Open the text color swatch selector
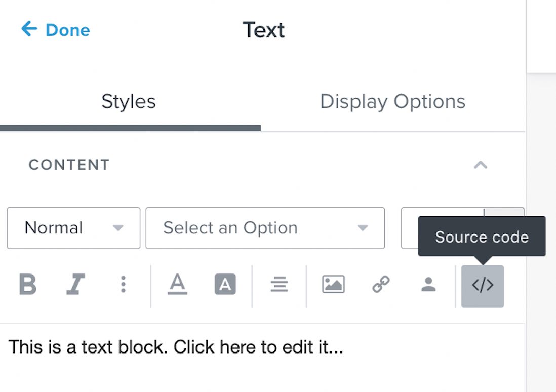 [x=177, y=285]
